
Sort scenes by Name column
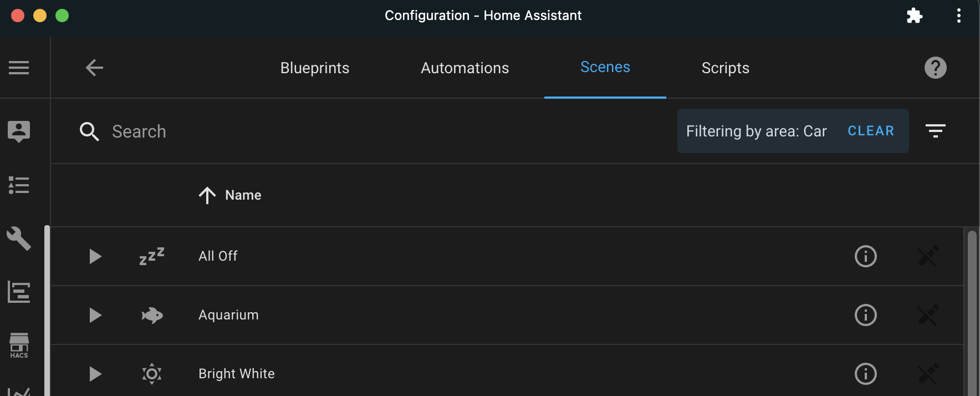pyautogui.click(x=243, y=195)
